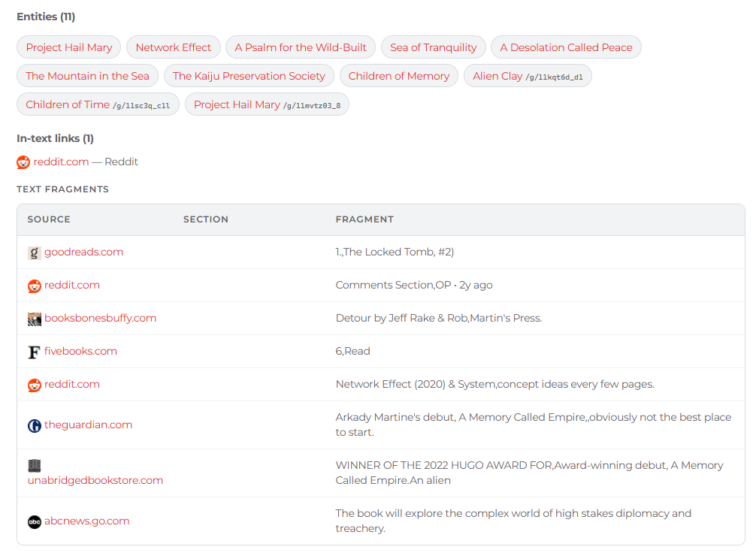Open the abcnews.go.com source link
The height and width of the screenshot is (556, 756).
tap(88, 521)
